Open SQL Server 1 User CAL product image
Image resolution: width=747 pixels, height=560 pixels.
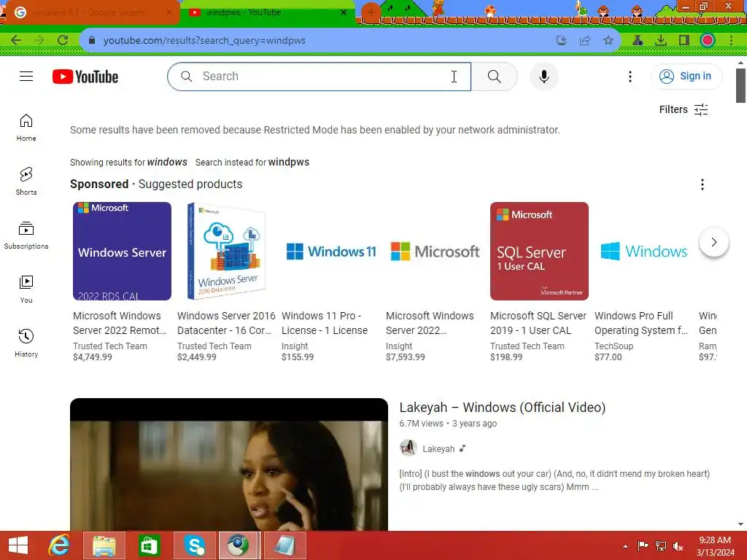tap(539, 251)
